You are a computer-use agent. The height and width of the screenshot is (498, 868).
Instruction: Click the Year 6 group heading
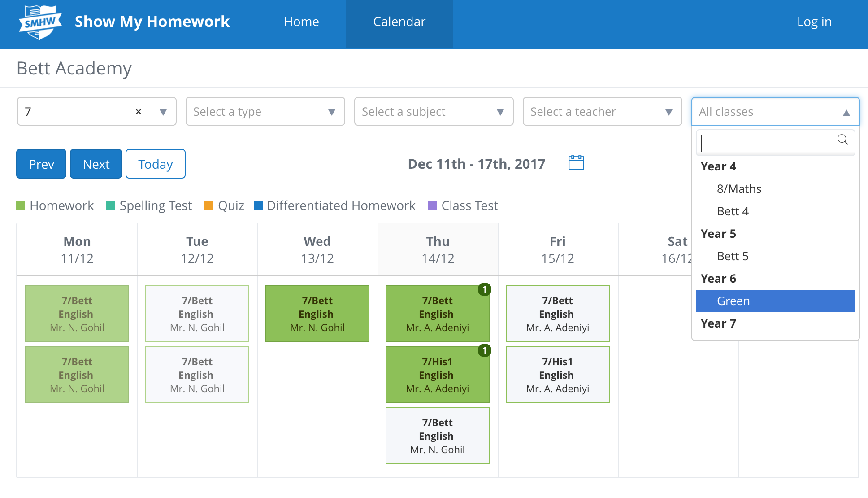pyautogui.click(x=718, y=279)
